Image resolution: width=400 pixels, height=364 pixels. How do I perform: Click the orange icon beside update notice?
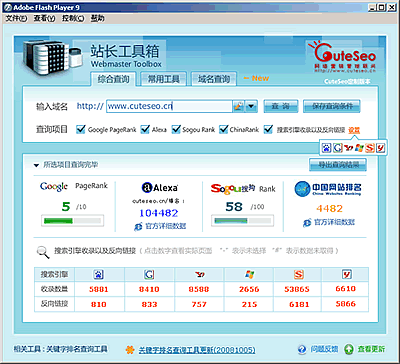pos(130,350)
